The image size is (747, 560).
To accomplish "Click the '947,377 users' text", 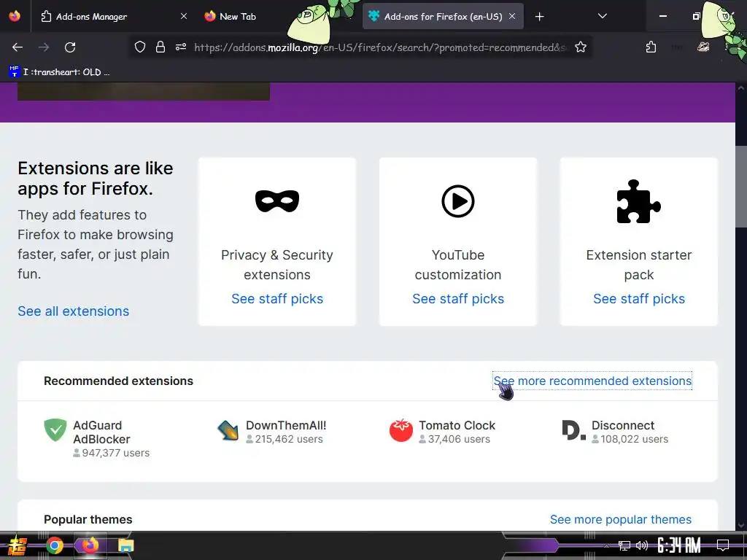I will coord(115,453).
